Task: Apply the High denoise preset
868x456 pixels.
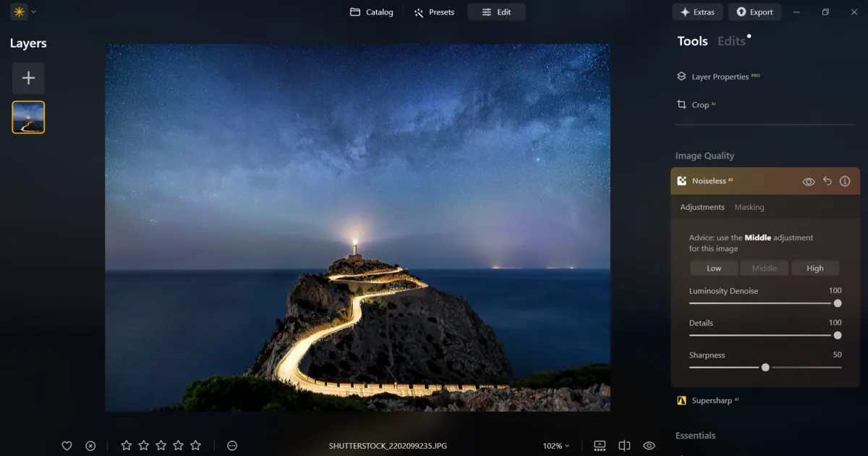Action: [815, 268]
